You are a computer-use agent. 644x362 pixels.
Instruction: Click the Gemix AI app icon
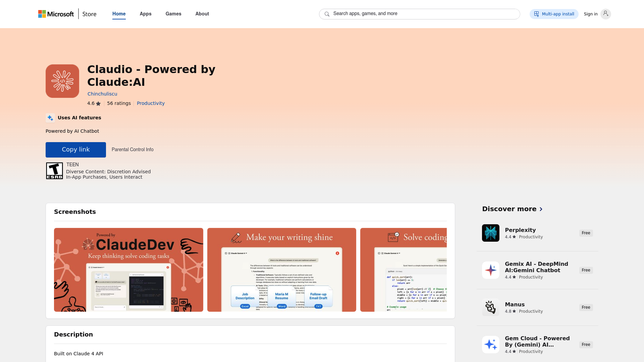[490, 270]
